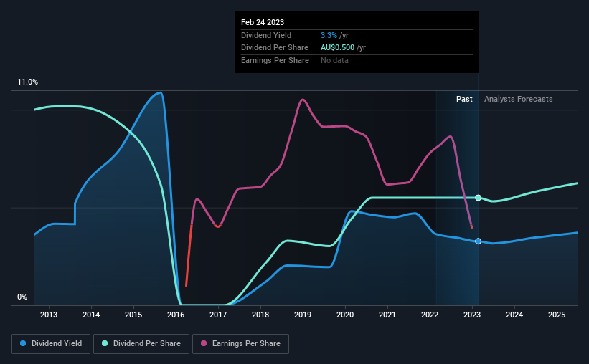
Task: Click the blue dot in Dividend Yield legend
Action: [23, 343]
